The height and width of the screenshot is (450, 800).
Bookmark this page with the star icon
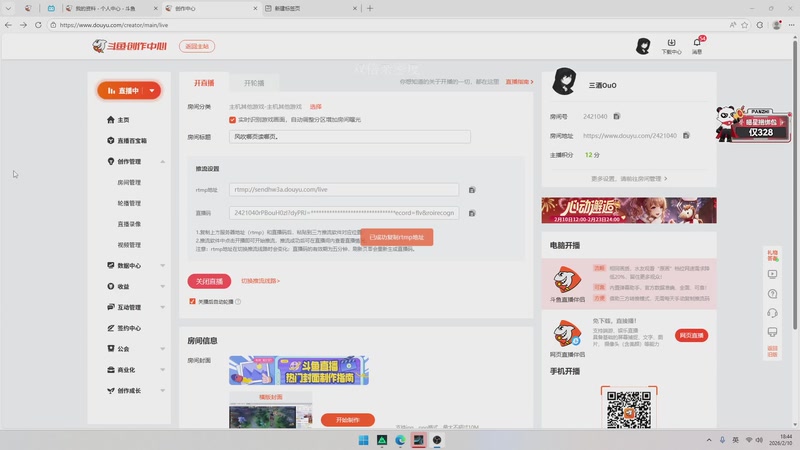pos(745,24)
